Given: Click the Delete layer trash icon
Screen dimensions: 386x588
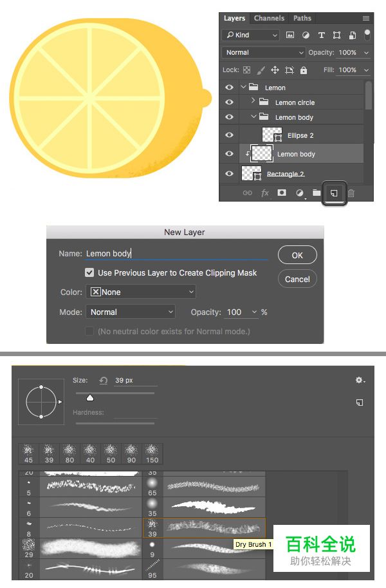Looking at the screenshot, I should [x=351, y=193].
